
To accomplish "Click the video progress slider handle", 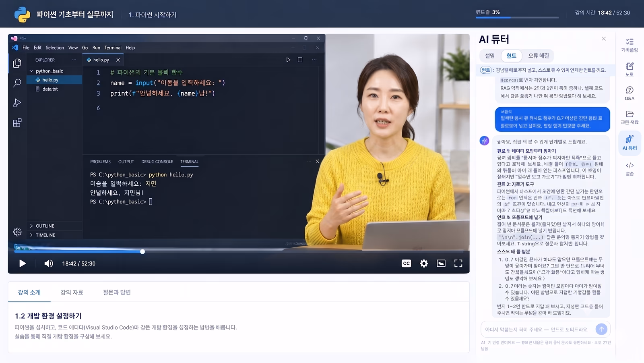I will pos(142,252).
